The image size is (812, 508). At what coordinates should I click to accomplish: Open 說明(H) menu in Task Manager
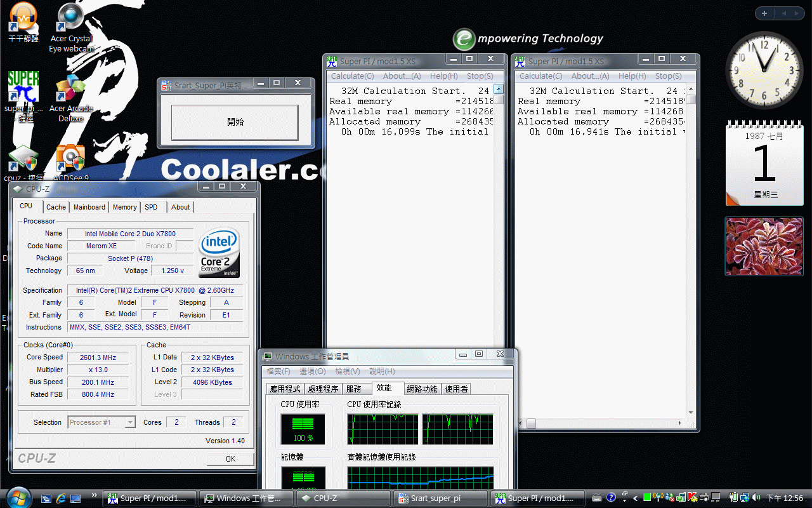tap(382, 371)
